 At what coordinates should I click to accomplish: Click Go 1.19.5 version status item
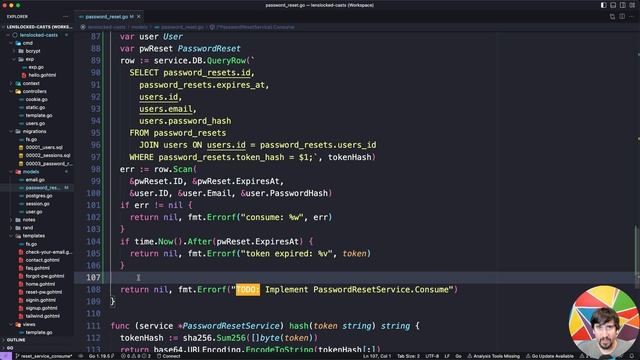coord(102,356)
